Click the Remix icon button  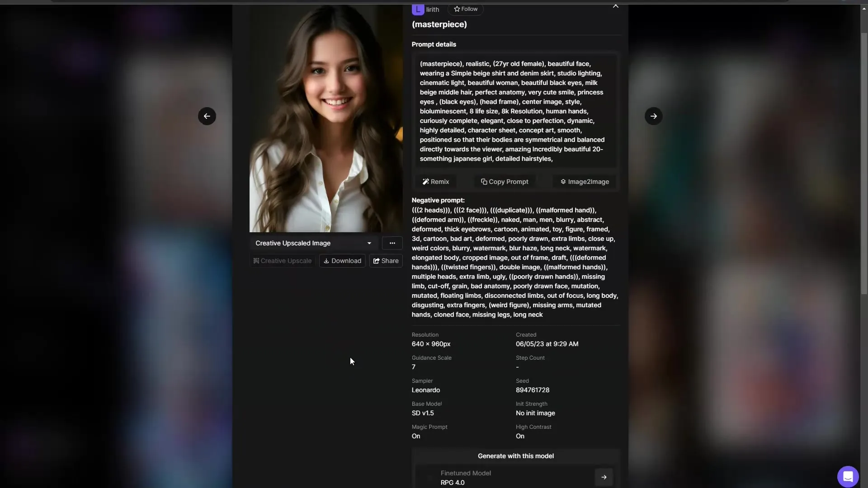tap(435, 182)
